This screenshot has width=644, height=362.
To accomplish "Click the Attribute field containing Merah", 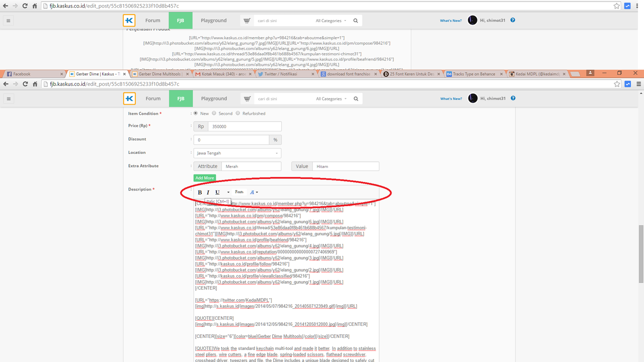I will (x=252, y=166).
